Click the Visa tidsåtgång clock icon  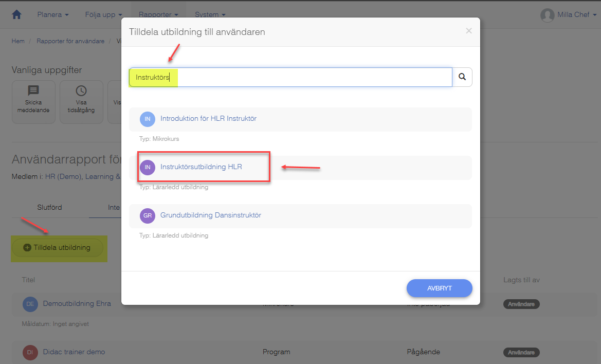(x=81, y=91)
